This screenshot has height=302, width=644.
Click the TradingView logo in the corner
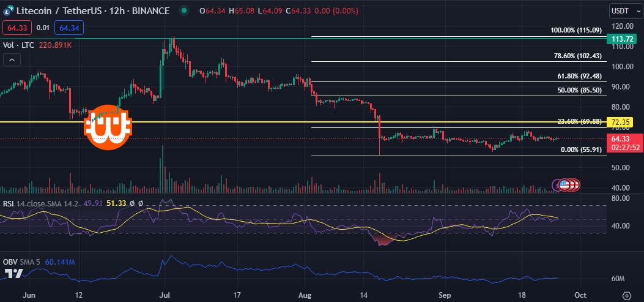point(13,274)
